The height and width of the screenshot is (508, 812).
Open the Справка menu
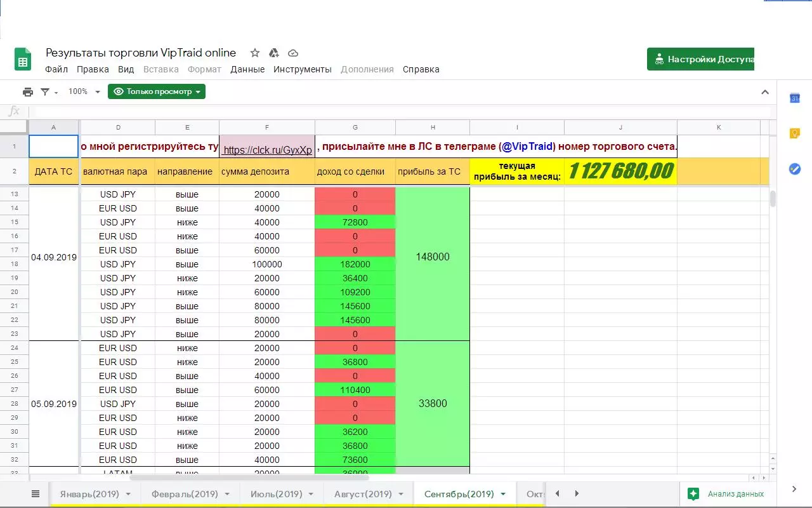421,69
